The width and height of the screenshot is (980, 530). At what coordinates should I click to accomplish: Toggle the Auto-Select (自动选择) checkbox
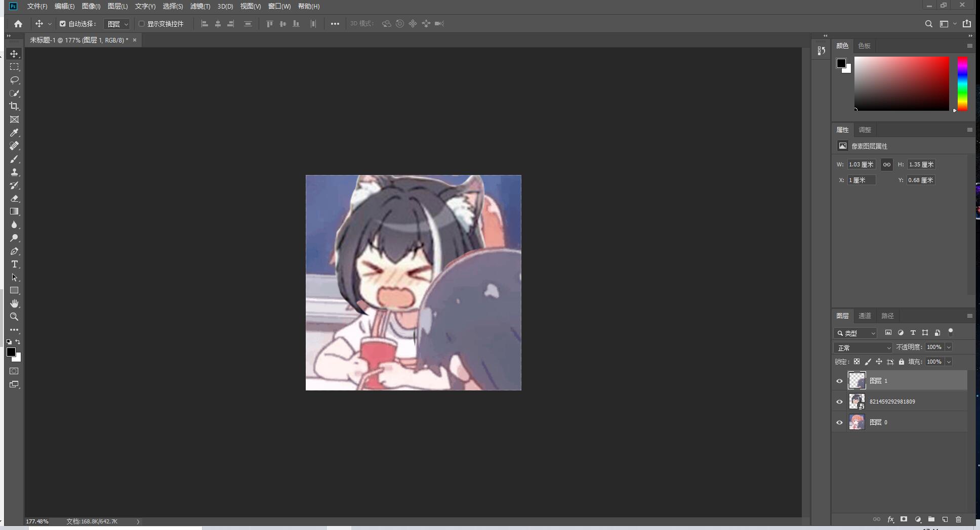[x=63, y=24]
